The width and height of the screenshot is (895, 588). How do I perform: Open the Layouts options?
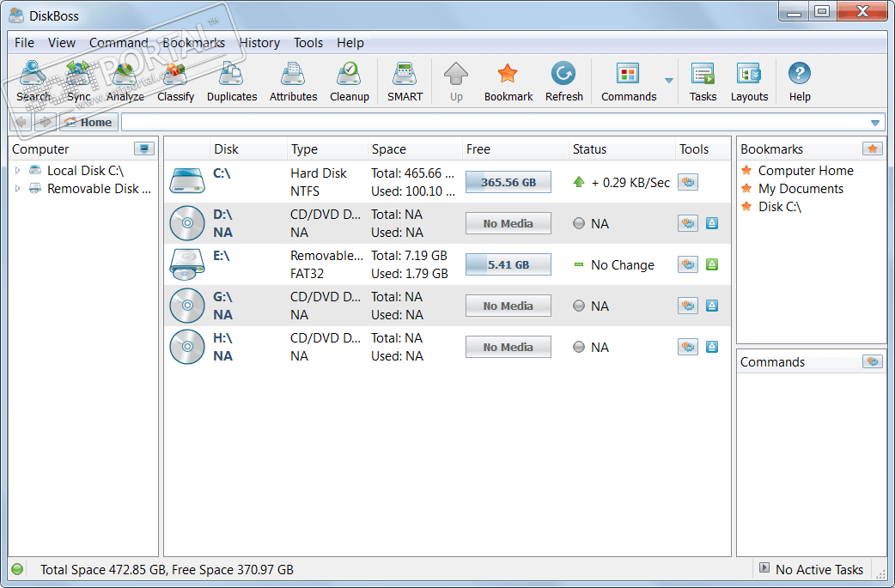coord(749,81)
